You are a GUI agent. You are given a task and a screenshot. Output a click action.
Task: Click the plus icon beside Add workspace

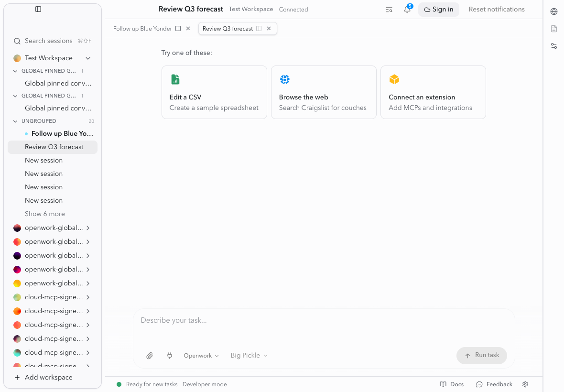pos(17,378)
